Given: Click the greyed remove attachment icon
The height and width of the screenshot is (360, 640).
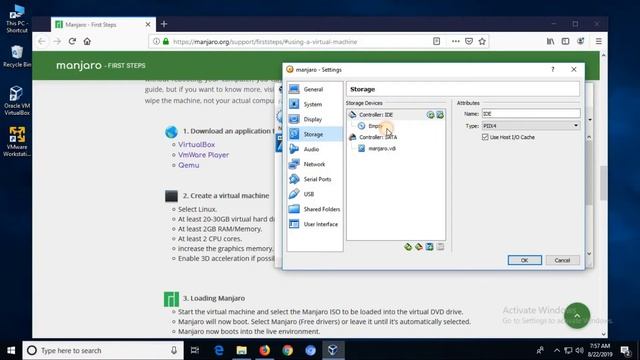Looking at the screenshot, I should coord(440,247).
